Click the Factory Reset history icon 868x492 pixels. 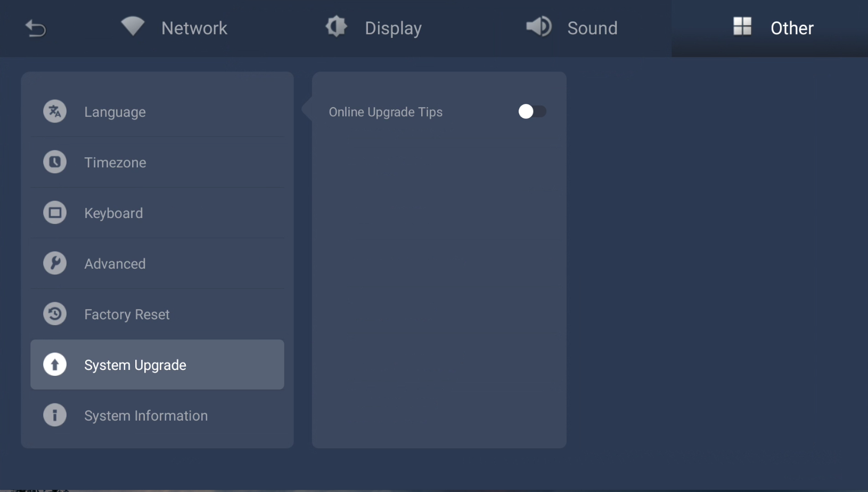(55, 314)
